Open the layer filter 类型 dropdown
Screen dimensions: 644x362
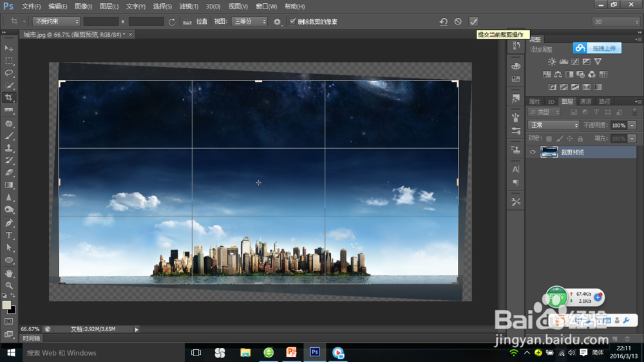(x=545, y=112)
